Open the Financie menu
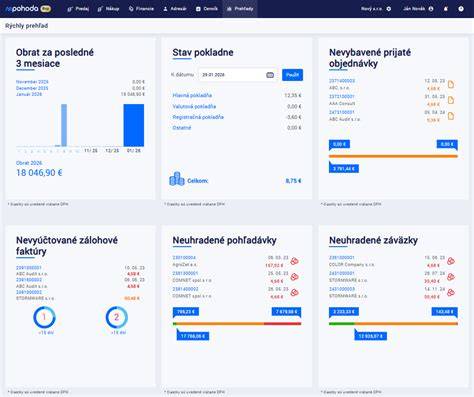474x397 pixels. [141, 9]
